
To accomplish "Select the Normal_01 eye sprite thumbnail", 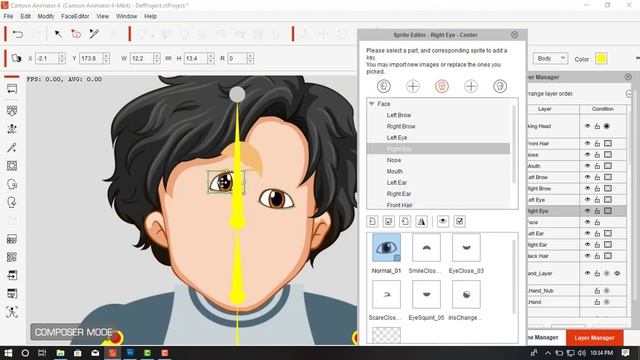I will click(x=386, y=248).
